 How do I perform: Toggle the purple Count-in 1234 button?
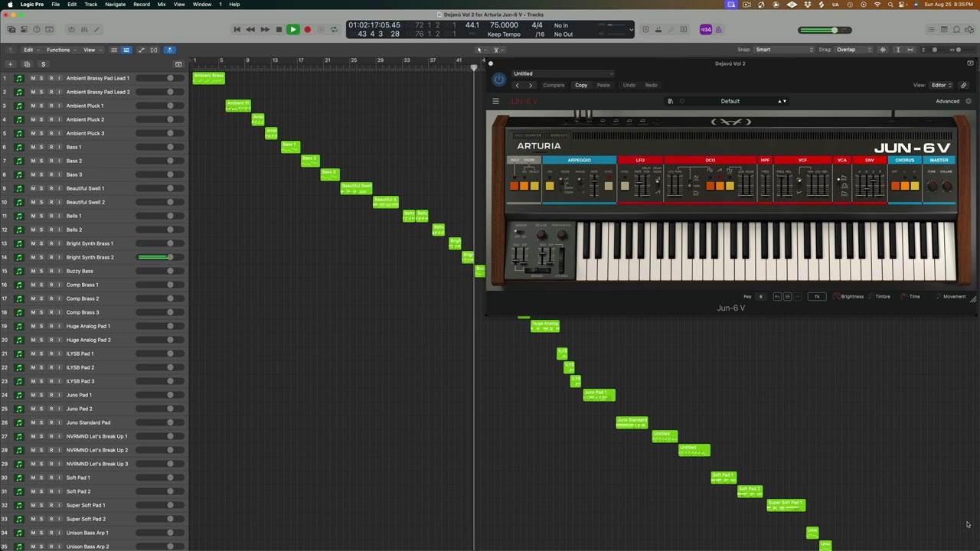tap(706, 30)
